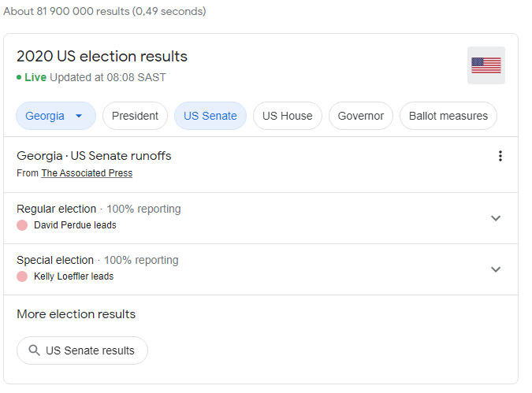Click the 2020 US election results heading
Viewport: 532px width, 393px height.
pos(102,57)
